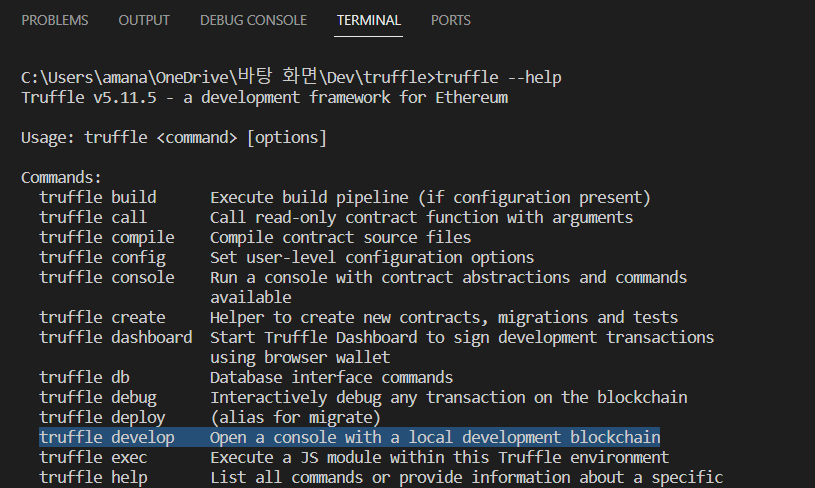Click 'Open a console with a local development blockchain'
This screenshot has width=815, height=488.
tap(435, 438)
